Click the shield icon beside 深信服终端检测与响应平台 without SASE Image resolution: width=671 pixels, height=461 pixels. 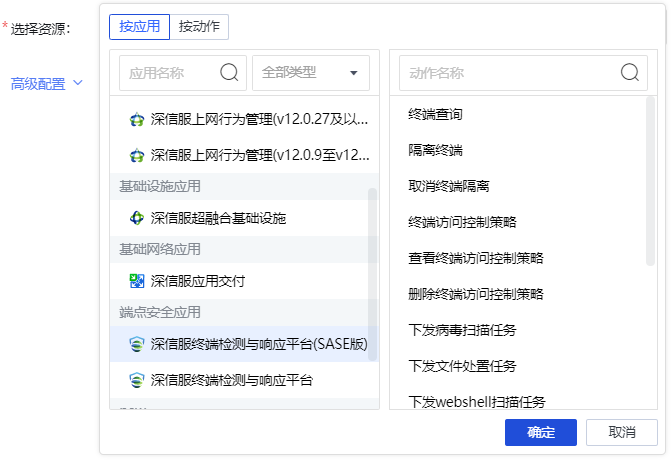[137, 380]
